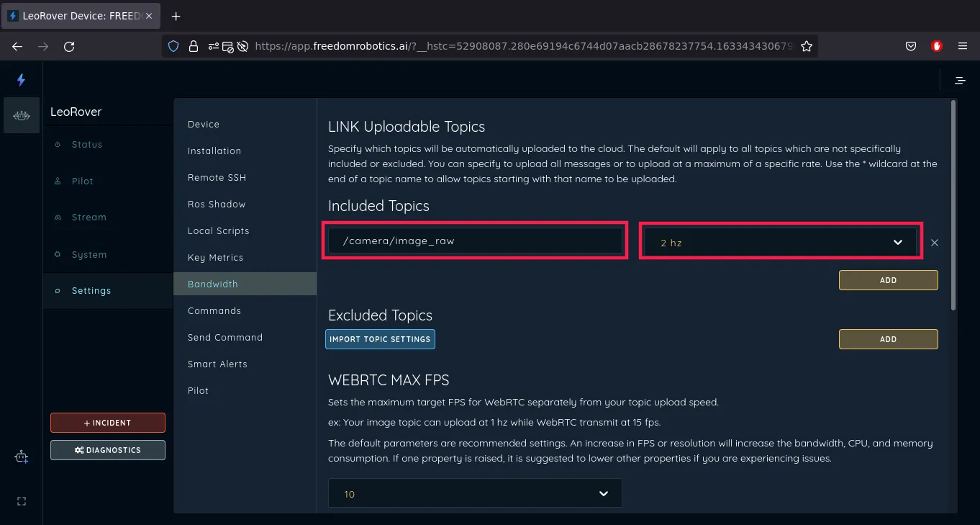
Task: Open a new browser tab
Action: pos(176,16)
